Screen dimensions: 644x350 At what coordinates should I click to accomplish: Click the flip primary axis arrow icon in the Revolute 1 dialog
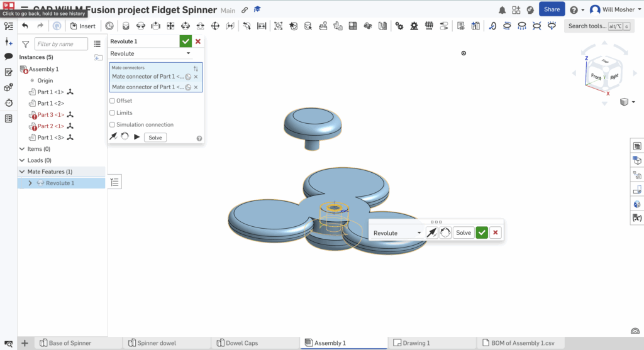click(113, 137)
